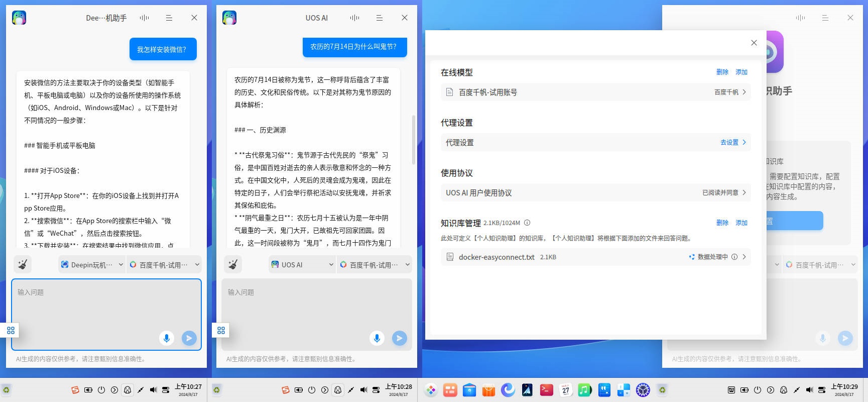
Task: Click the UOS AI chat scrollbar
Action: [413, 140]
